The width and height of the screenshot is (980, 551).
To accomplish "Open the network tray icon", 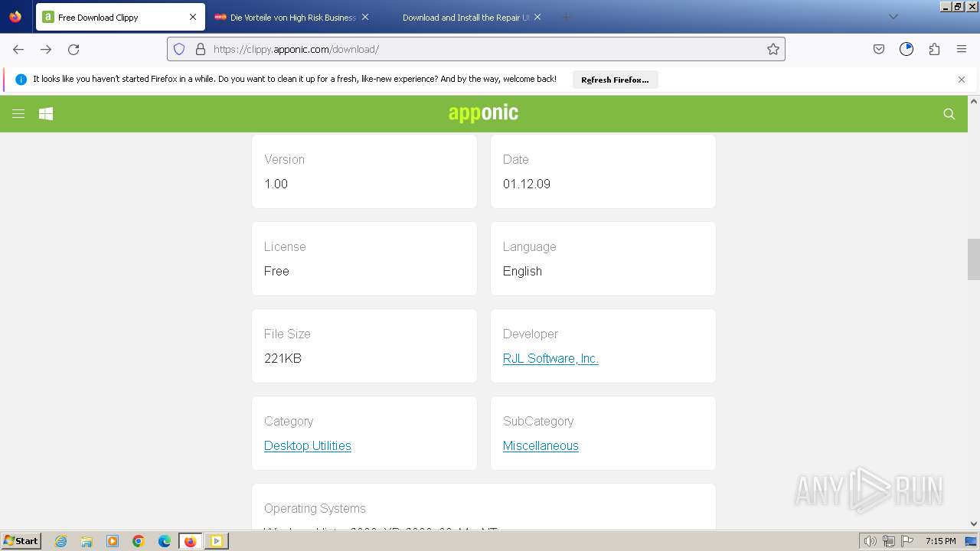I will click(888, 541).
